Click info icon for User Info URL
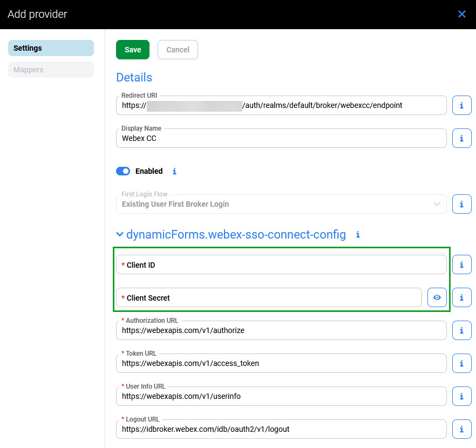Viewport: 476px width, 448px height. 461,396
